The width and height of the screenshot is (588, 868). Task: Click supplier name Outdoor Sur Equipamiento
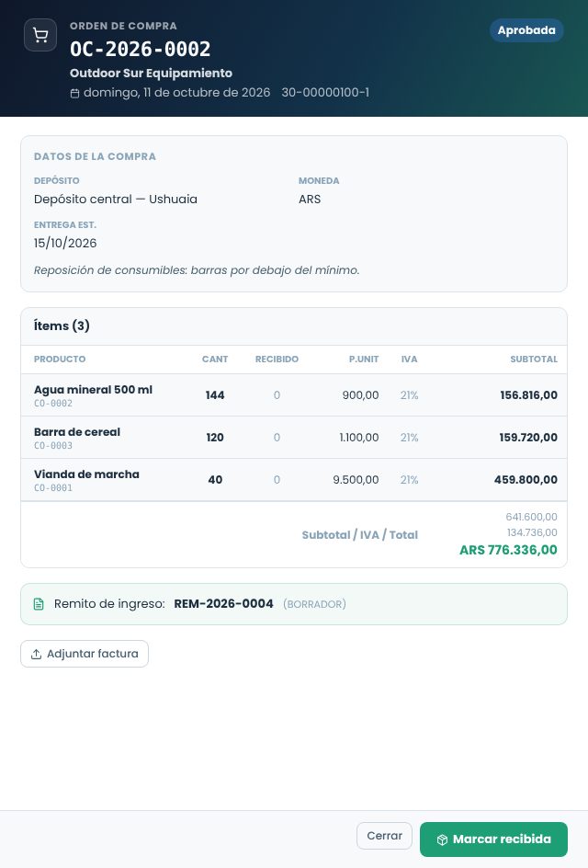pos(151,73)
